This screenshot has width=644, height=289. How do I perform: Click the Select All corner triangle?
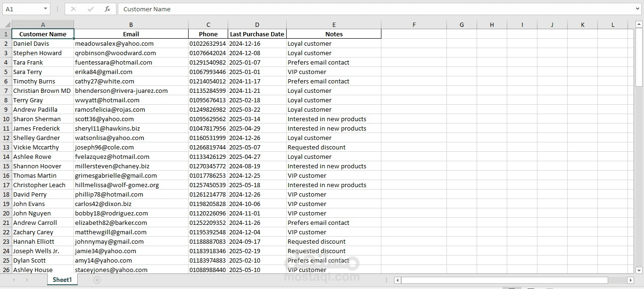coord(7,25)
